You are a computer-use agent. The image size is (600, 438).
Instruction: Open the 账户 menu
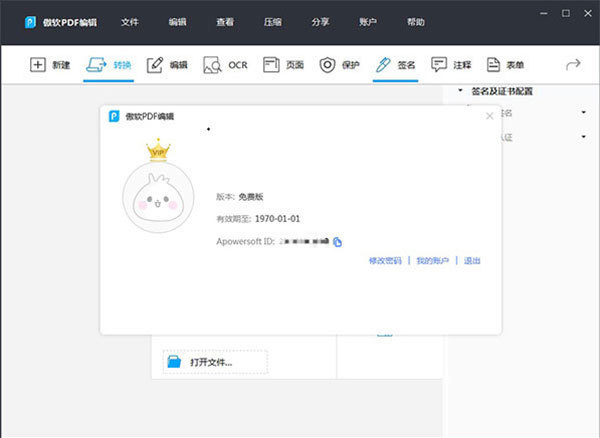[368, 22]
